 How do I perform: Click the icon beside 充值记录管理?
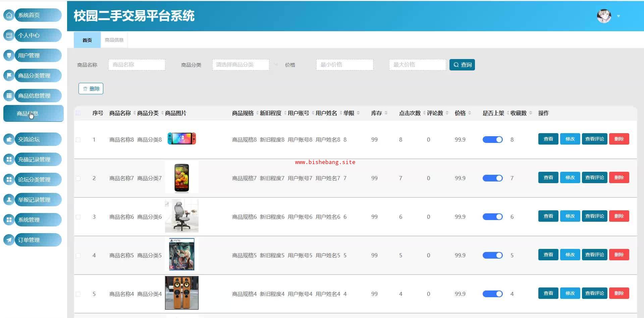click(x=9, y=159)
